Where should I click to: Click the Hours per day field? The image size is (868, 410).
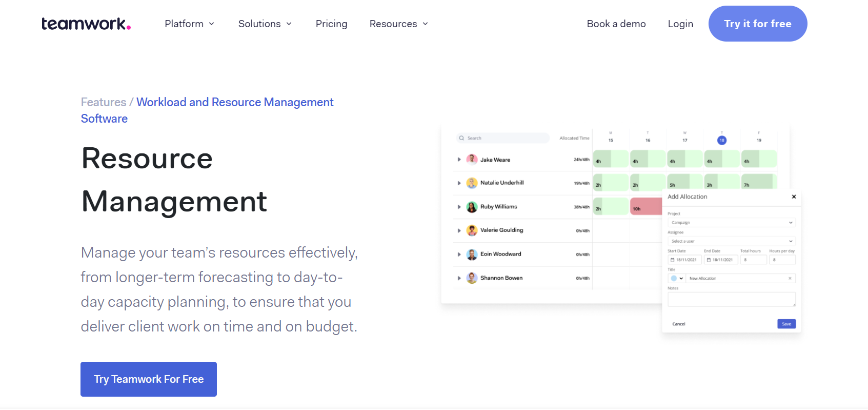pyautogui.click(x=782, y=260)
